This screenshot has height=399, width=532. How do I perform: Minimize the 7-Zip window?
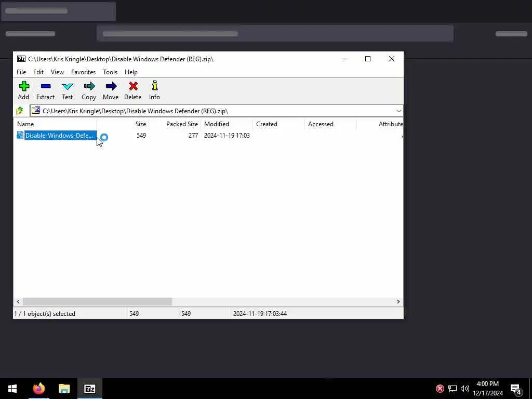click(344, 59)
